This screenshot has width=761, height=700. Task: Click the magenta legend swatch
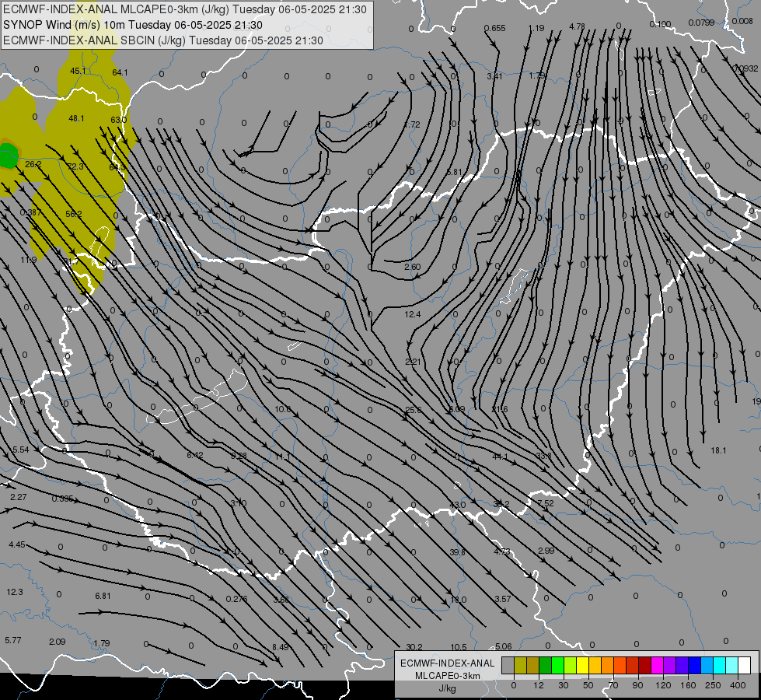(657, 666)
